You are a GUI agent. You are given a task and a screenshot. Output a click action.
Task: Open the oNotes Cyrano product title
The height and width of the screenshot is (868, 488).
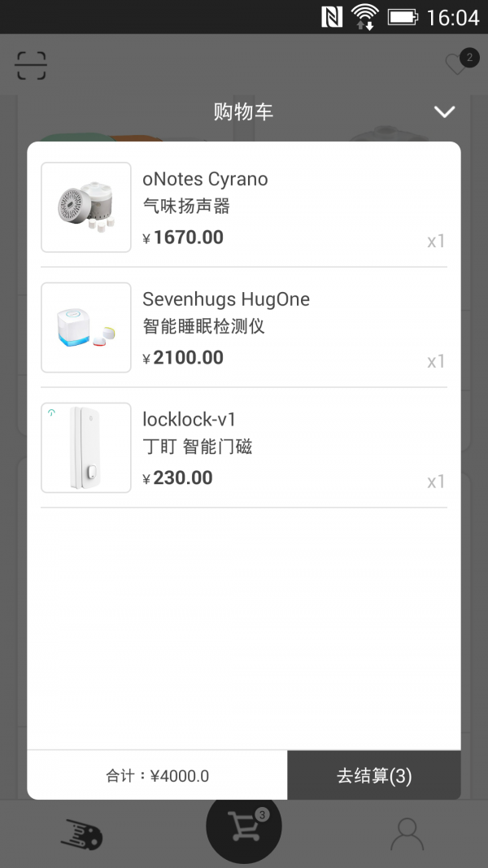pyautogui.click(x=205, y=179)
